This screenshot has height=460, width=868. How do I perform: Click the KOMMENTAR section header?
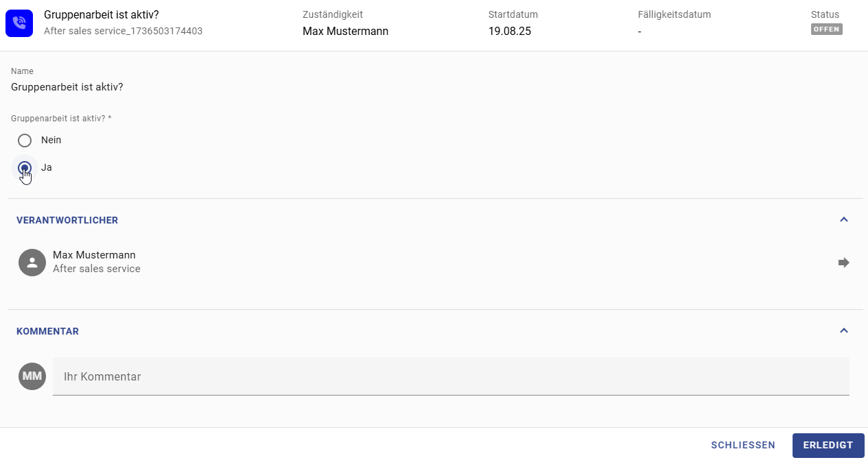pos(47,331)
